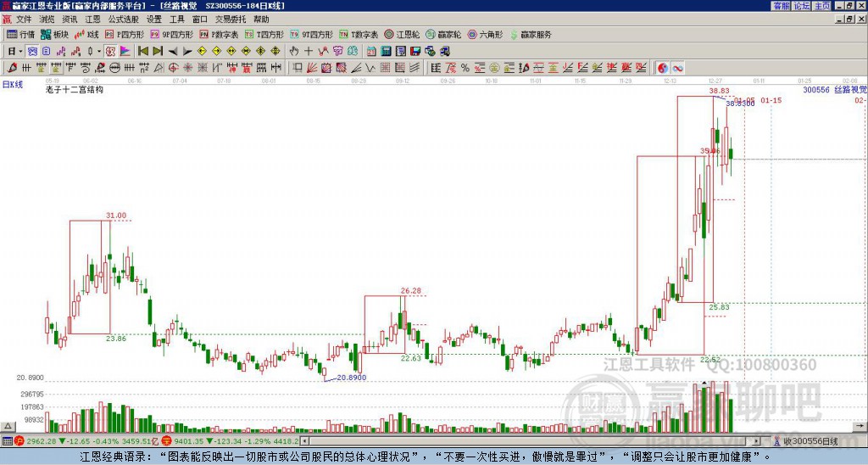Open the P数字表 tool

tap(219, 34)
